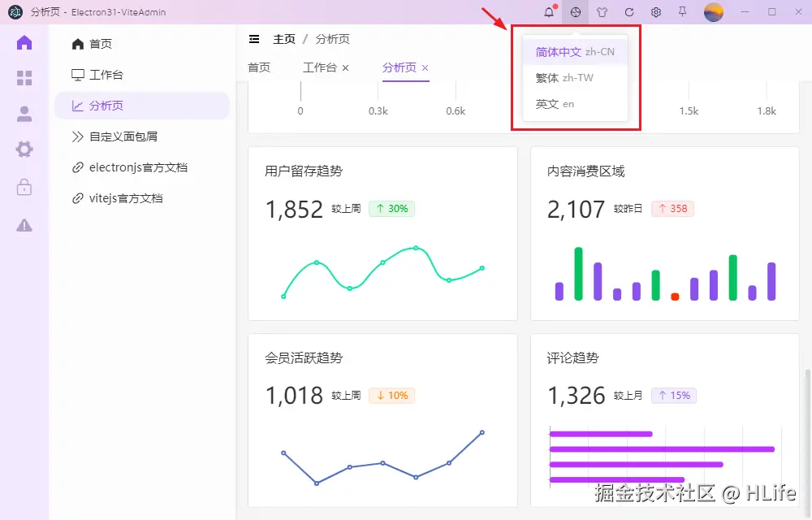The height and width of the screenshot is (520, 812).
Task: Close the 工作台 tab
Action: tap(345, 68)
